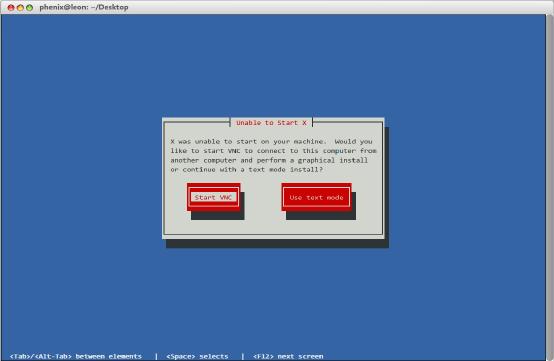
Task: Click the '<Tab>/<Alt-Tab> between elements' hint
Action: point(76,356)
